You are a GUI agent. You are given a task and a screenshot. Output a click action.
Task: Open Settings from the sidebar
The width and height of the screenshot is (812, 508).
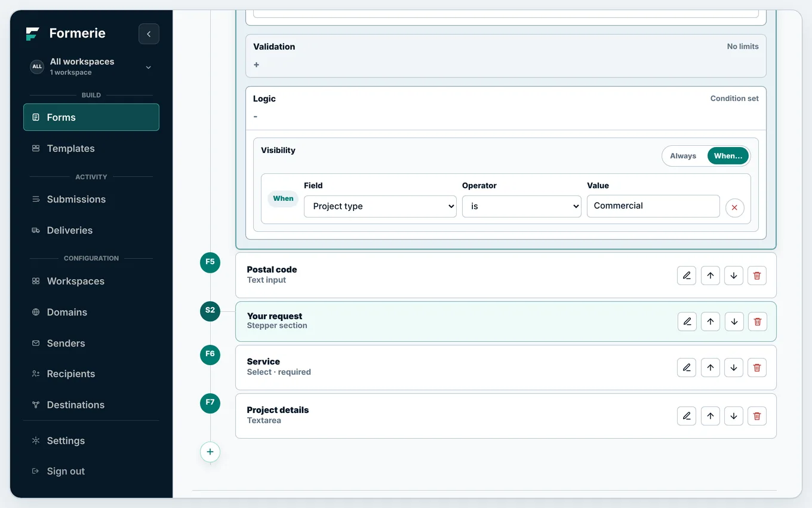pyautogui.click(x=91, y=440)
